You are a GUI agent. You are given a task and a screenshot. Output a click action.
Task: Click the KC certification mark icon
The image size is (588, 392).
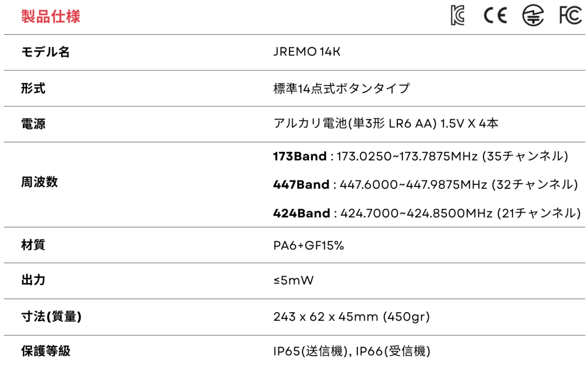click(x=458, y=16)
